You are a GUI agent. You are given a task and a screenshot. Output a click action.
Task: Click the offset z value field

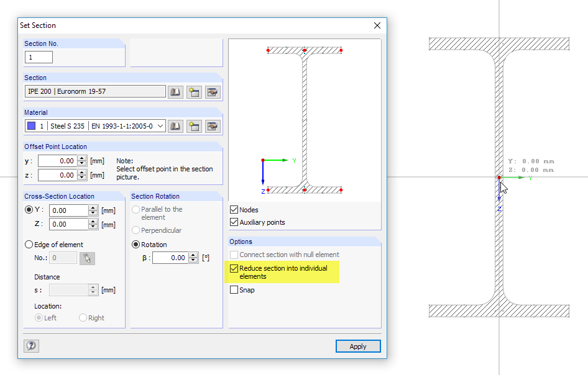point(58,175)
